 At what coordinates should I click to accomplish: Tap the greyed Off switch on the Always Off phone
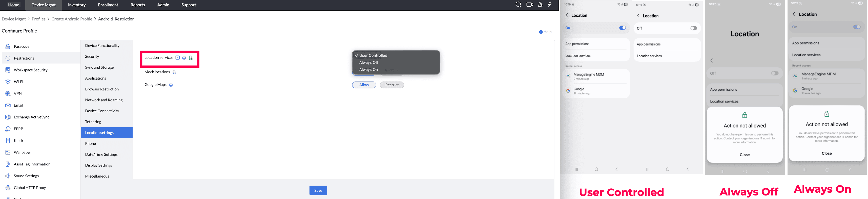click(775, 73)
